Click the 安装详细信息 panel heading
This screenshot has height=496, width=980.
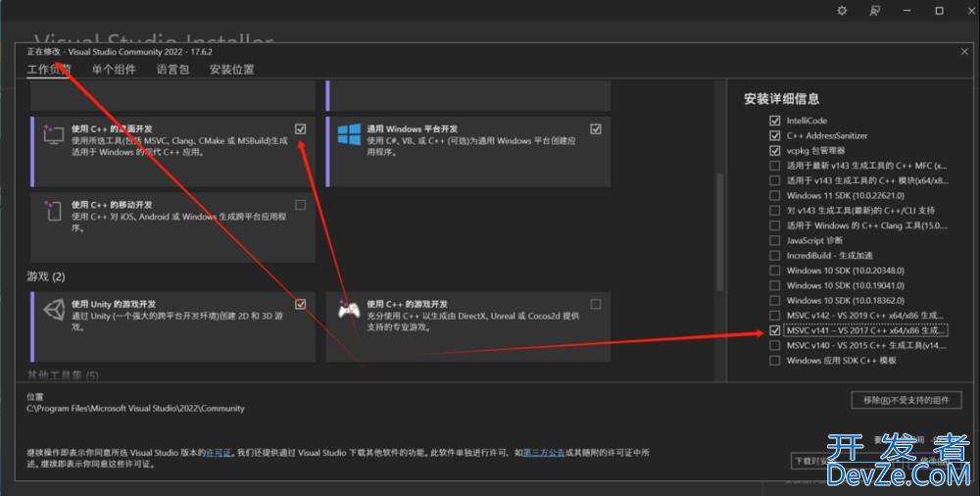[781, 99]
